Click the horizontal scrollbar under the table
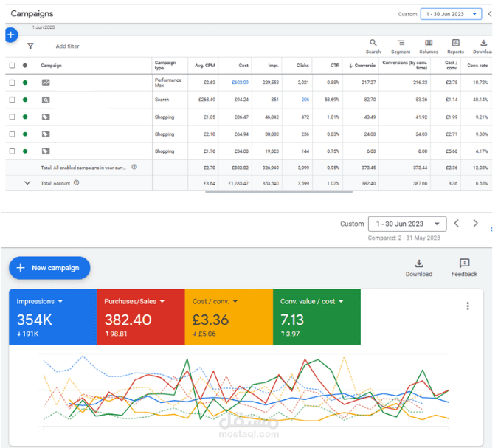 [x=279, y=192]
